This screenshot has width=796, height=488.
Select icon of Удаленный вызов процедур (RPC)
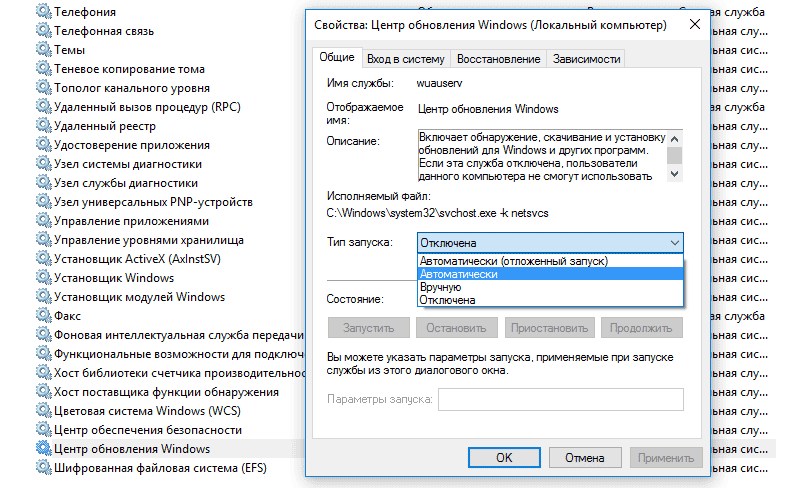point(44,107)
